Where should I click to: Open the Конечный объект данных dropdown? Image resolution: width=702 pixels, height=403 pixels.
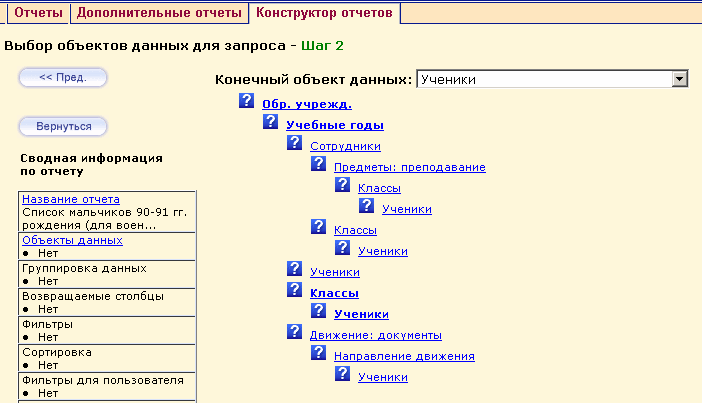(680, 79)
